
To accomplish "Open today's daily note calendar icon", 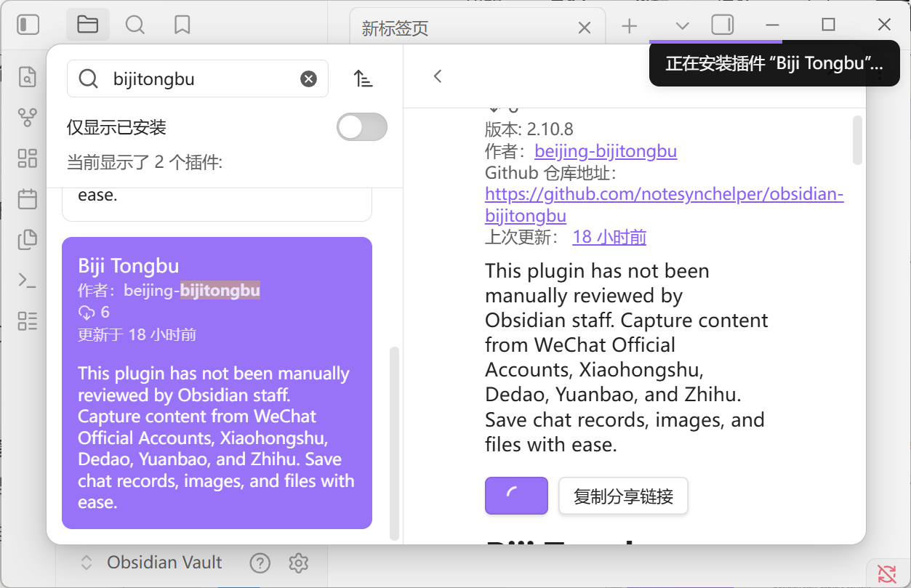I will (x=28, y=198).
